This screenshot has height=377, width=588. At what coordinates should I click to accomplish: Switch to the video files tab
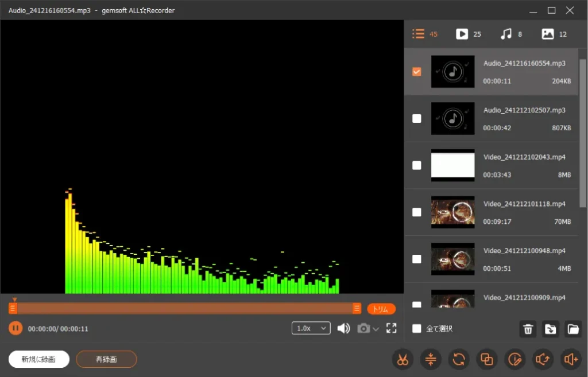[x=468, y=34]
